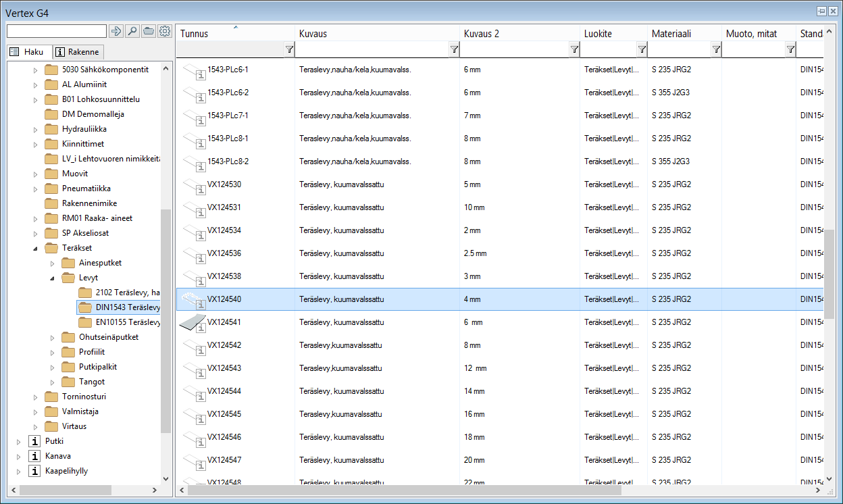The height and width of the screenshot is (504, 843).
Task: Switch to the Rakenne tab
Action: [x=78, y=52]
